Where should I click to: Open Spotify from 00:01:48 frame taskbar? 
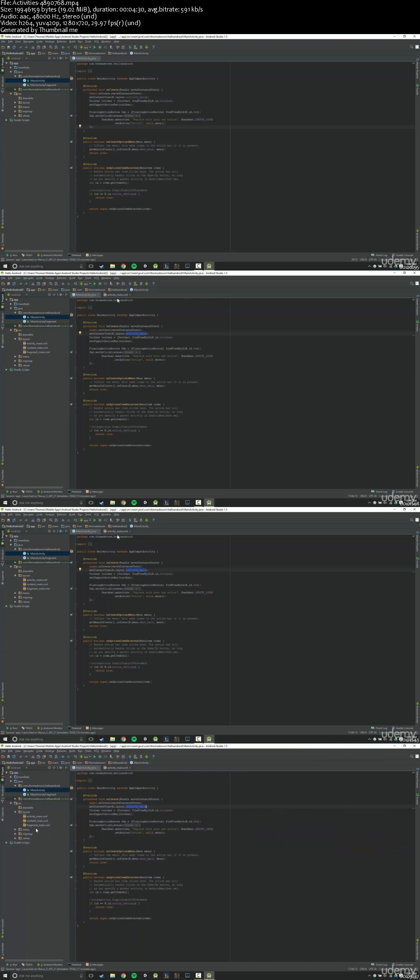pyautogui.click(x=134, y=503)
